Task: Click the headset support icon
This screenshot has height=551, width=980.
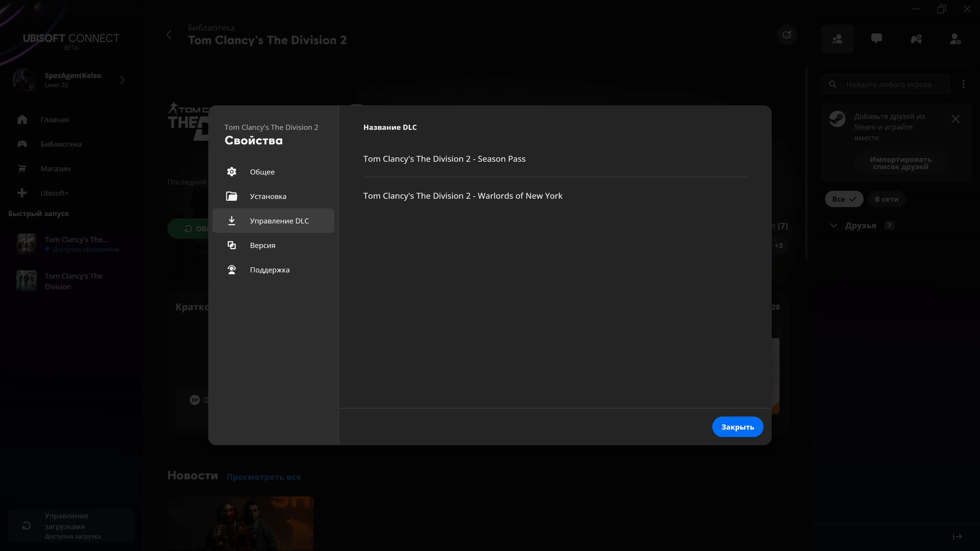Action: [232, 270]
